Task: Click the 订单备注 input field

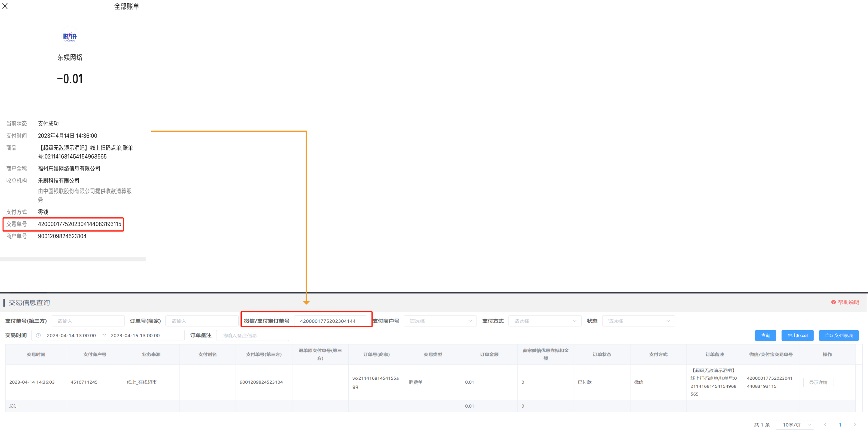Action: pos(252,335)
